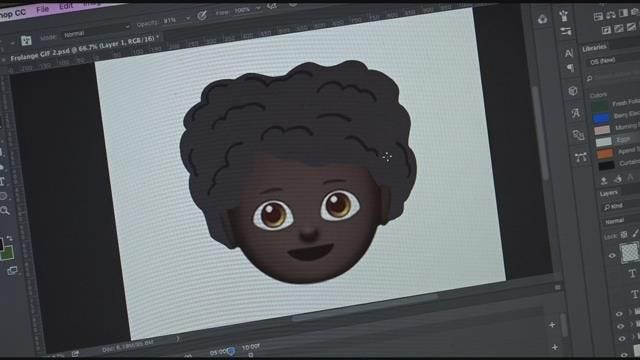Viewport: 640px width, 360px height.
Task: Open the Opacity value dropdown arrow
Action: (187, 18)
